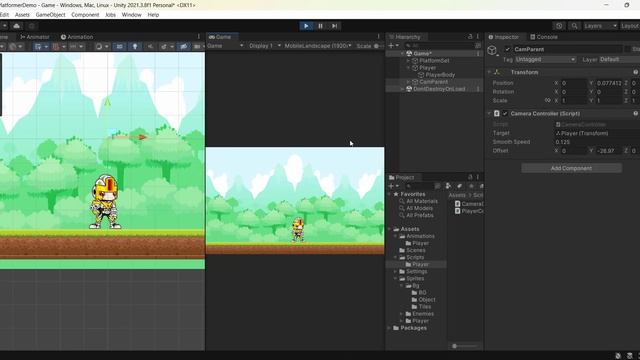Collapse the Camera Controller component foldout
Screen dimensions: 640x360
(x=489, y=113)
